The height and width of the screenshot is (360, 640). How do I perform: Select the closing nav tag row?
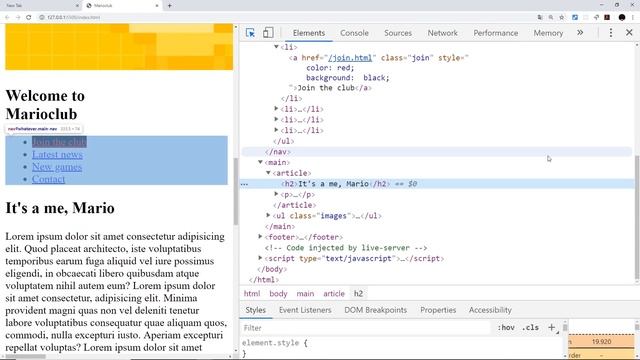pos(437,152)
